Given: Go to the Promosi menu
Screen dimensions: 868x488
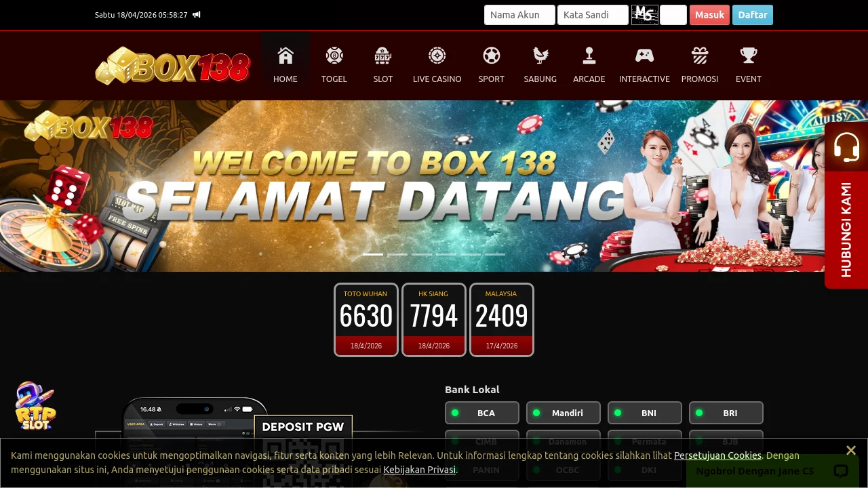Looking at the screenshot, I should click(699, 66).
